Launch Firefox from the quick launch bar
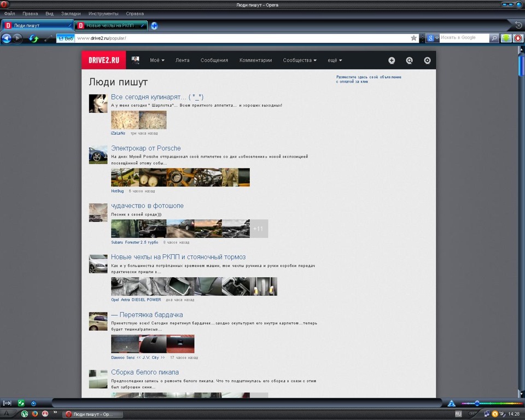The height and width of the screenshot is (420, 525). click(35, 414)
